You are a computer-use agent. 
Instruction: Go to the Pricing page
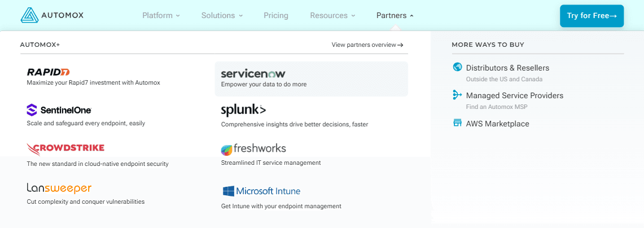tap(276, 16)
